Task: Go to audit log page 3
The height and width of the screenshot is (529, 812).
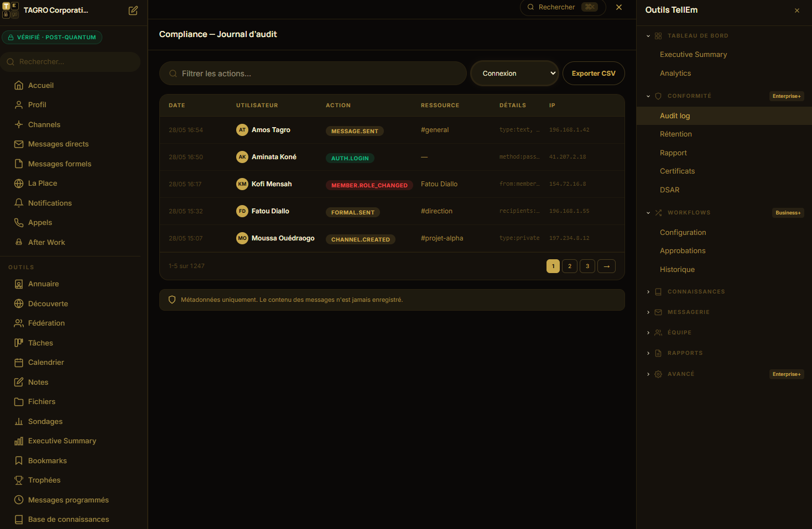Action: (587, 266)
